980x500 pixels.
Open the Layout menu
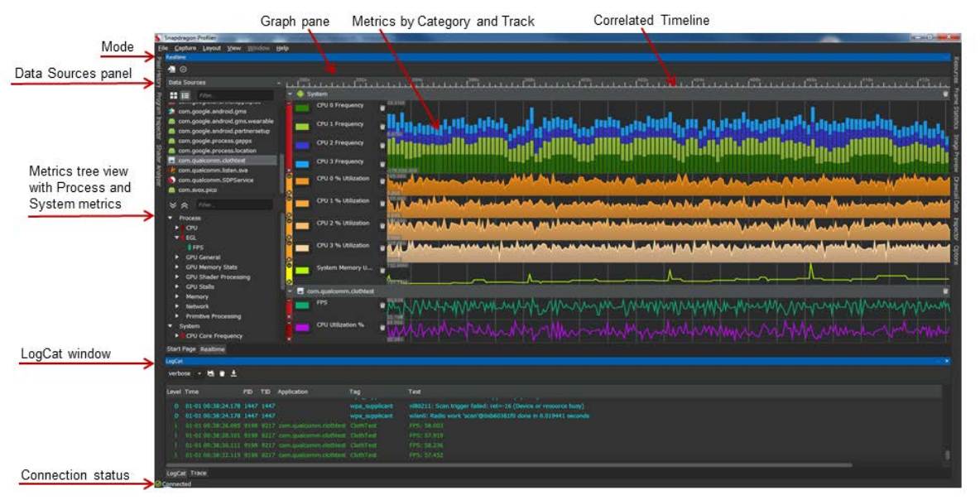click(x=212, y=48)
